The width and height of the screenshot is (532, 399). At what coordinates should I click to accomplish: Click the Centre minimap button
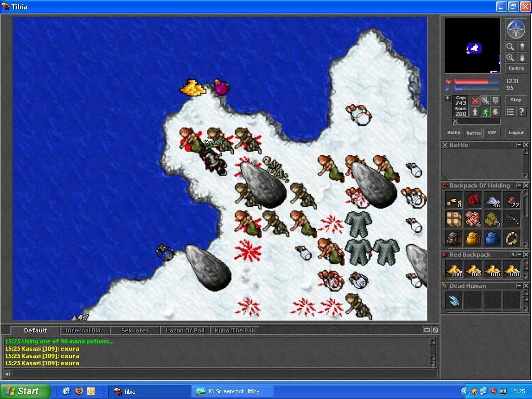point(516,68)
